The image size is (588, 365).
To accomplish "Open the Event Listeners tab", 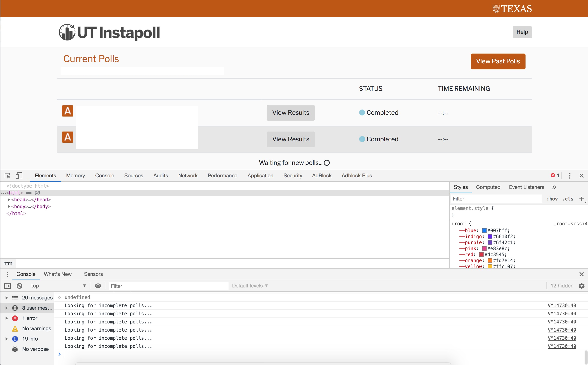I will pos(526,187).
